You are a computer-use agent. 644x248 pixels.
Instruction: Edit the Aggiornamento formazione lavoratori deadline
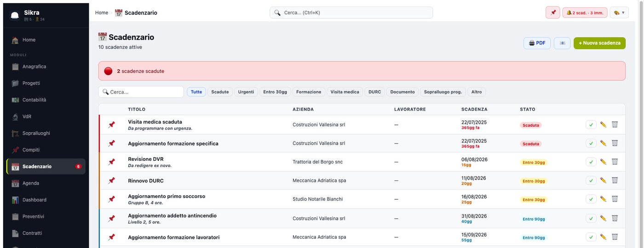tap(603, 237)
